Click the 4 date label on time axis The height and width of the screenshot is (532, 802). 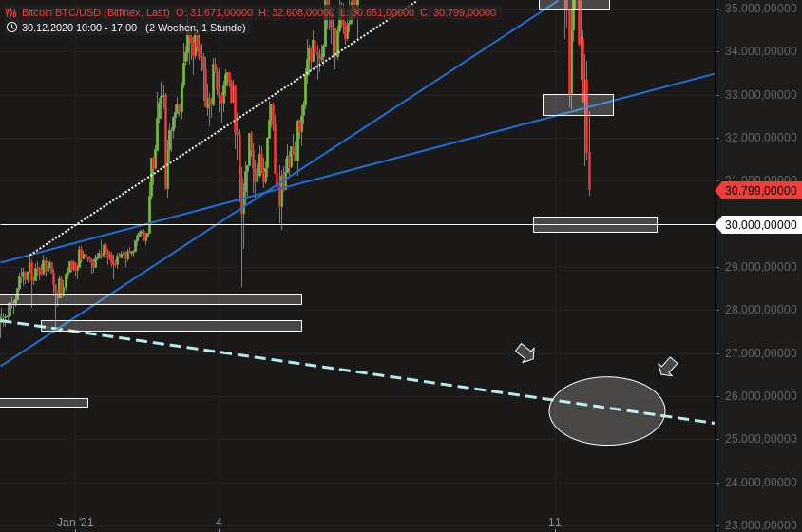(219, 522)
